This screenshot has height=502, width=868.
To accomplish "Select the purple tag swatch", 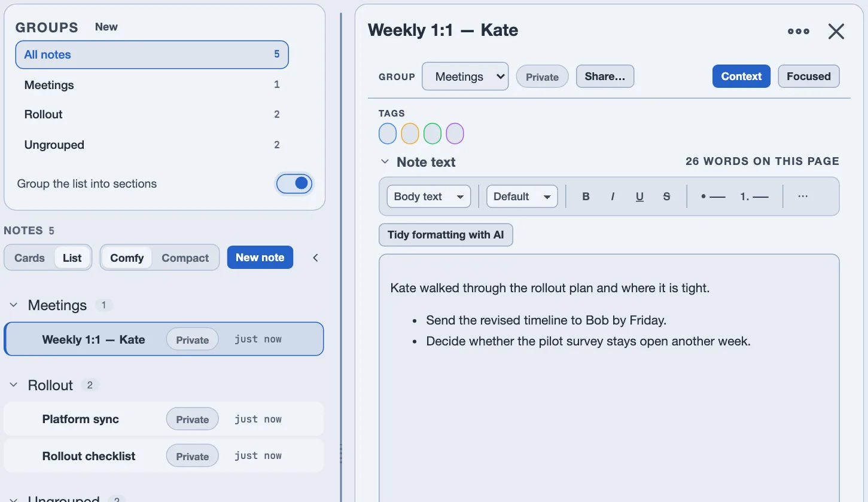I will point(455,133).
